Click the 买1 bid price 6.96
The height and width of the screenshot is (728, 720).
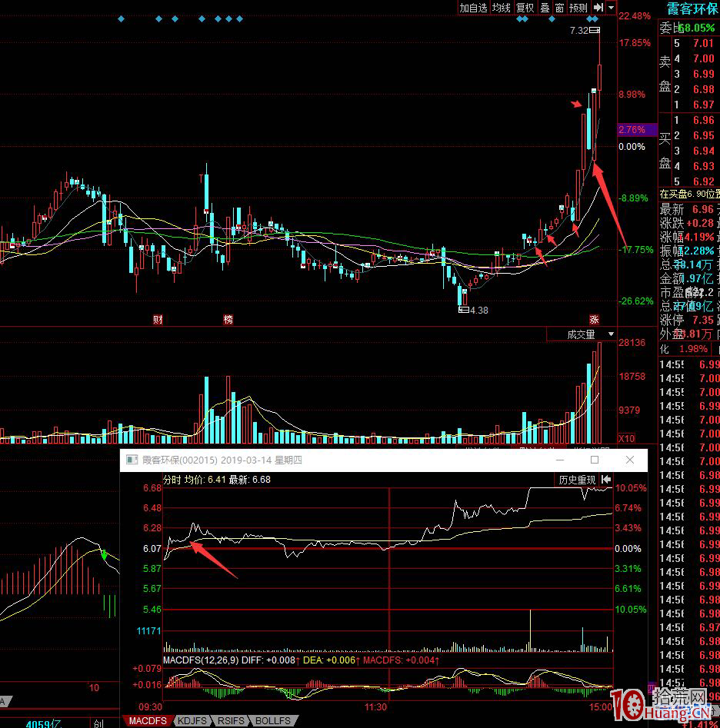[703, 120]
